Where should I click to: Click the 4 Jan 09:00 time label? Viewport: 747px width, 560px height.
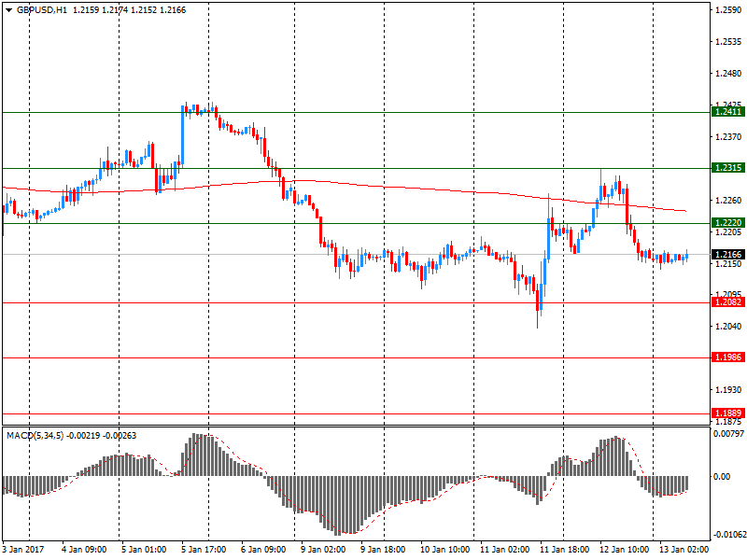(x=84, y=550)
